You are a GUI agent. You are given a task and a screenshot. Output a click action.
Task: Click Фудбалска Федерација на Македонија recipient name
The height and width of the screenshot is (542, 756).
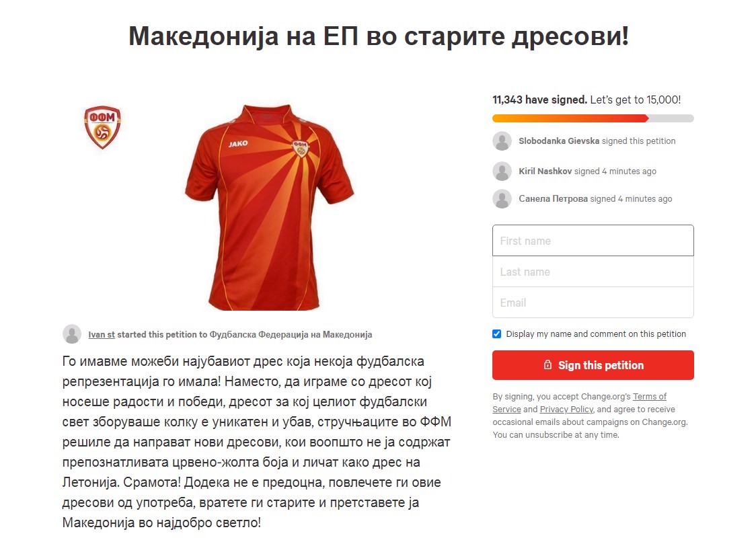291,335
